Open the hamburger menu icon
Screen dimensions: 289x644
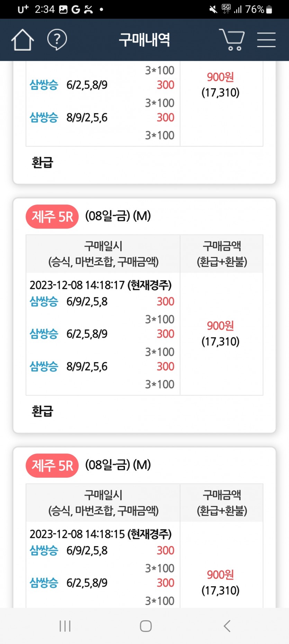tap(266, 40)
